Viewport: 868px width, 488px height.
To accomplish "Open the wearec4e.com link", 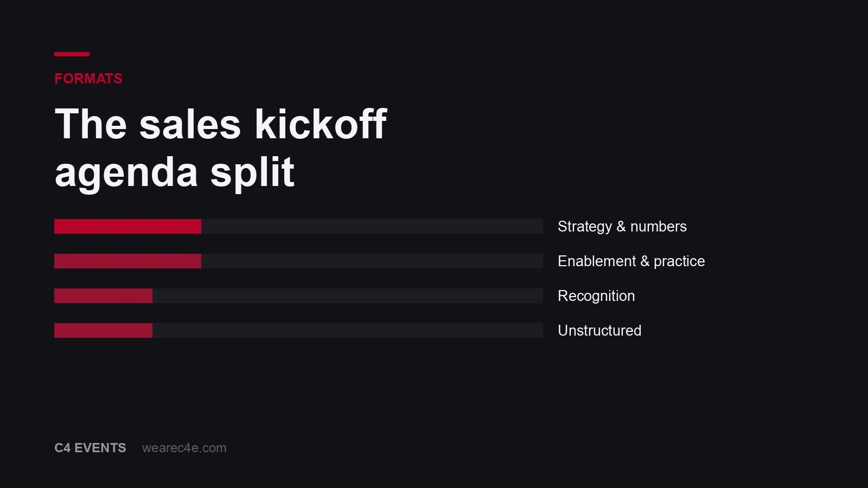I will pos(184,448).
